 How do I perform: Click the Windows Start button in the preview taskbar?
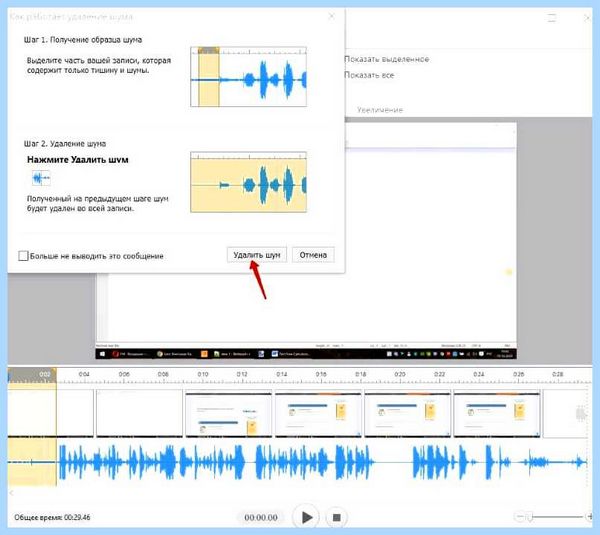pos(103,354)
